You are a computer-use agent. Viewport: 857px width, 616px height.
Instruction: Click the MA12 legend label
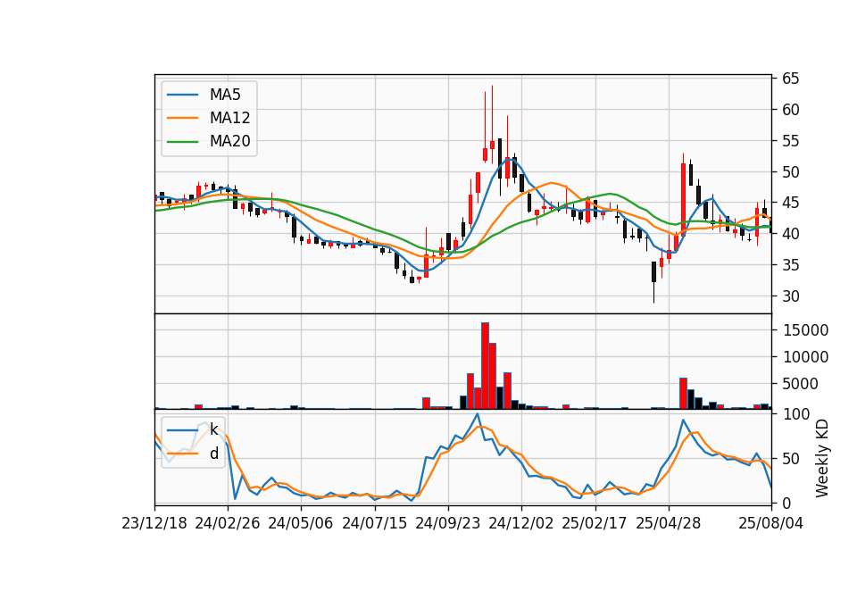pyautogui.click(x=229, y=118)
